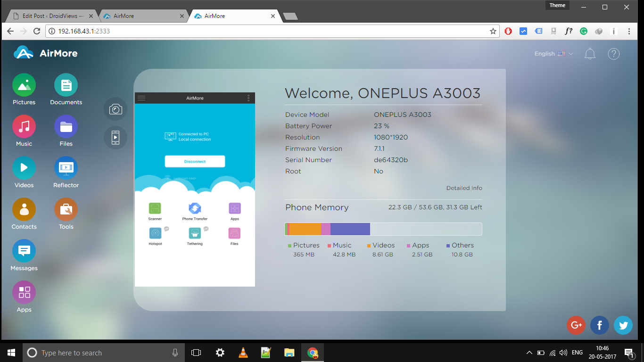Viewport: 644px width, 362px height.
Task: Open Task View on taskbar
Action: [196, 353]
